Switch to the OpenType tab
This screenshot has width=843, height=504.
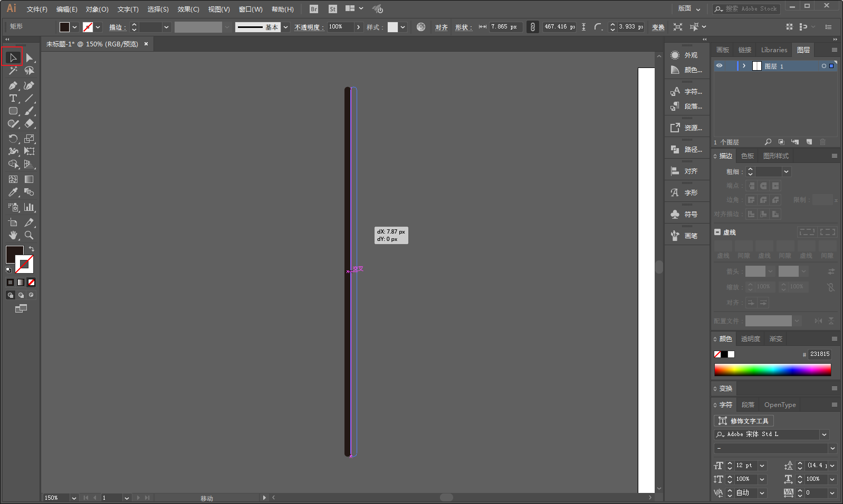(780, 405)
